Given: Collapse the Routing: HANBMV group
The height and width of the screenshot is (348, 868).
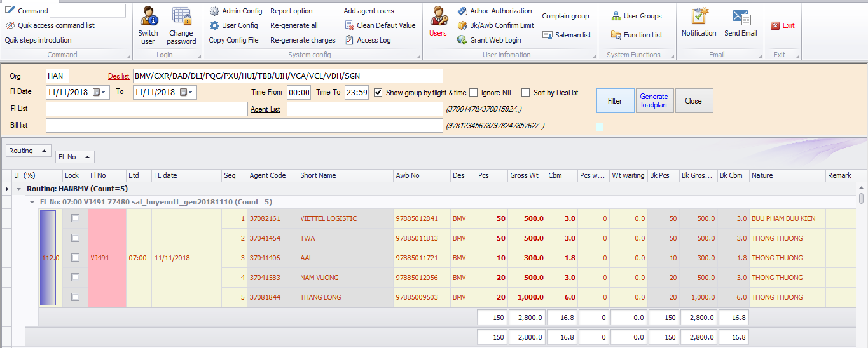Looking at the screenshot, I should coord(19,189).
